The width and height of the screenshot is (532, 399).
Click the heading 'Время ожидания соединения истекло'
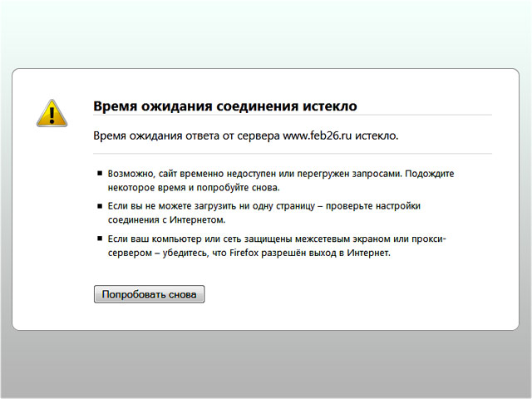(225, 106)
